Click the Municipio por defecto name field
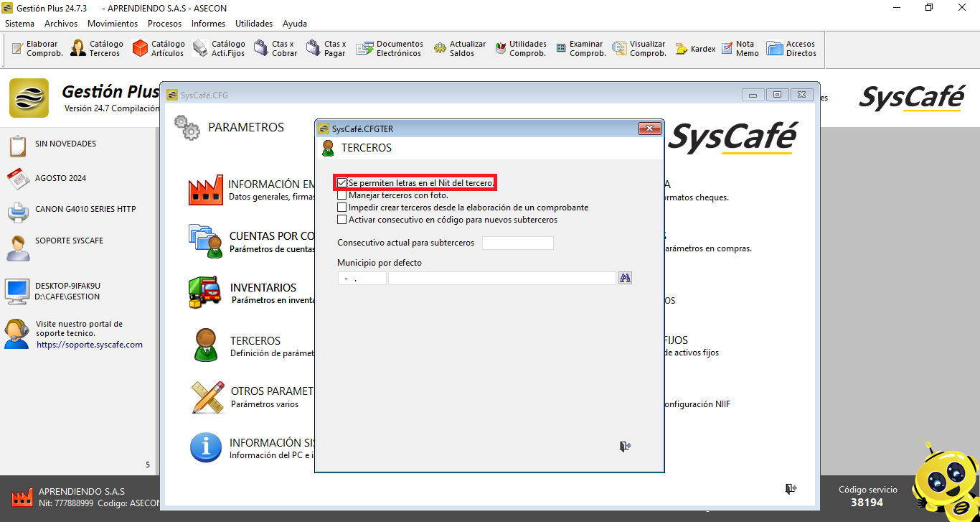Viewport: 980px width, 522px height. point(501,278)
